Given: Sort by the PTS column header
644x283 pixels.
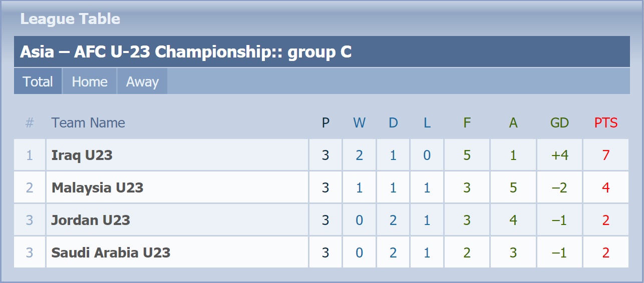Looking at the screenshot, I should pos(605,122).
